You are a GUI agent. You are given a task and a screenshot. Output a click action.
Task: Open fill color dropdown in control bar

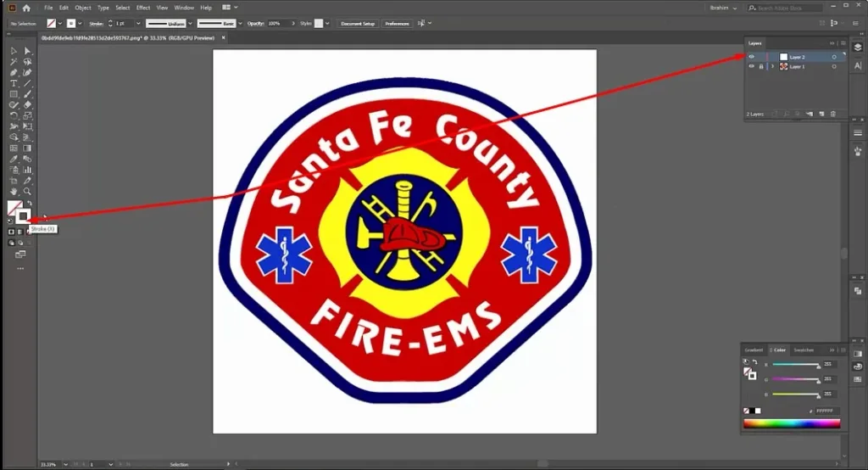click(x=60, y=23)
